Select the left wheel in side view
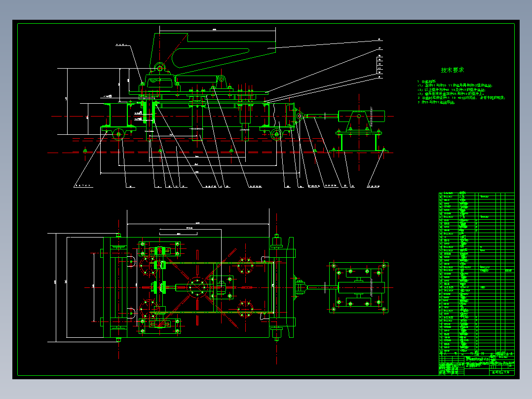This screenshot has width=532, height=399. pos(118,134)
